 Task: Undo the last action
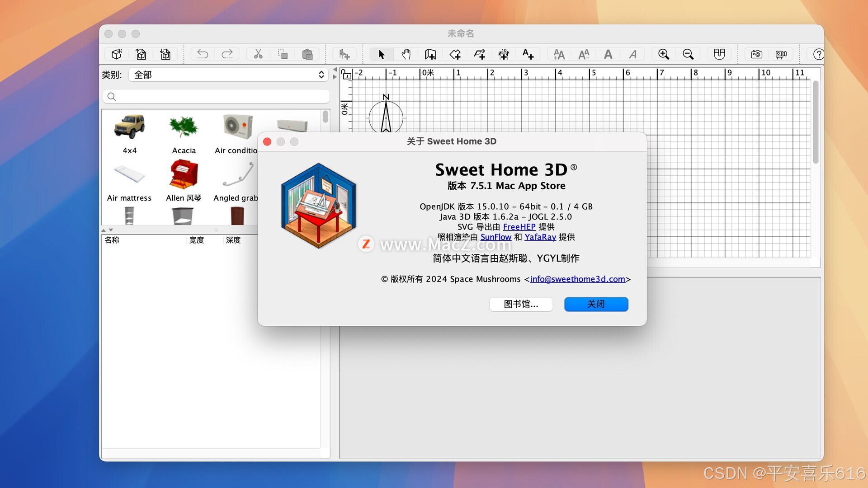pyautogui.click(x=203, y=54)
